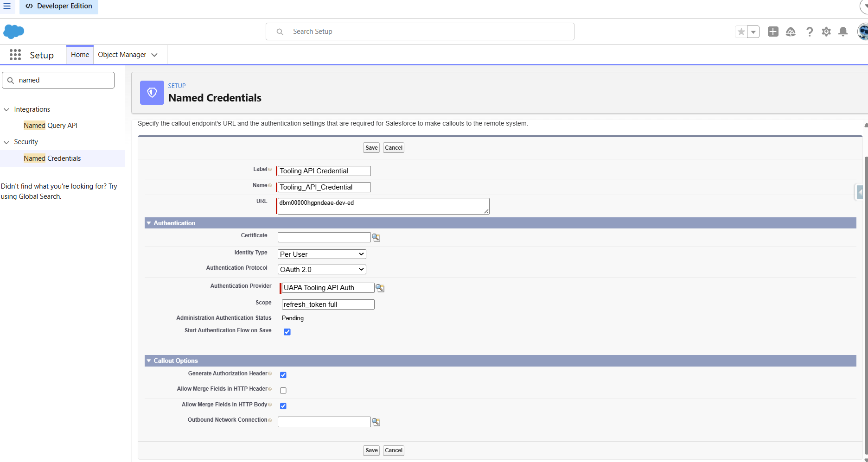Open the notifications bell icon
This screenshot has width=868, height=462.
(843, 32)
